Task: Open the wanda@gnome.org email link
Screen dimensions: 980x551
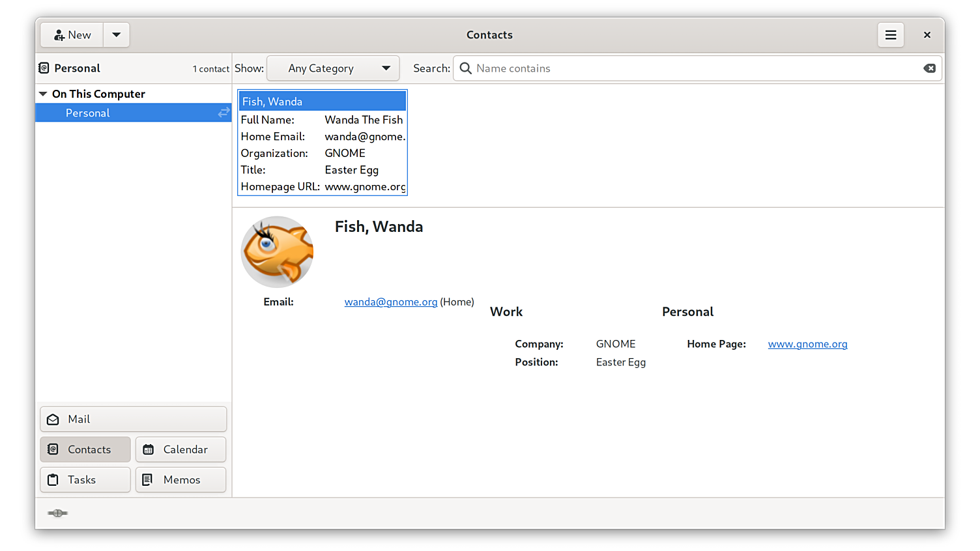Action: (390, 302)
